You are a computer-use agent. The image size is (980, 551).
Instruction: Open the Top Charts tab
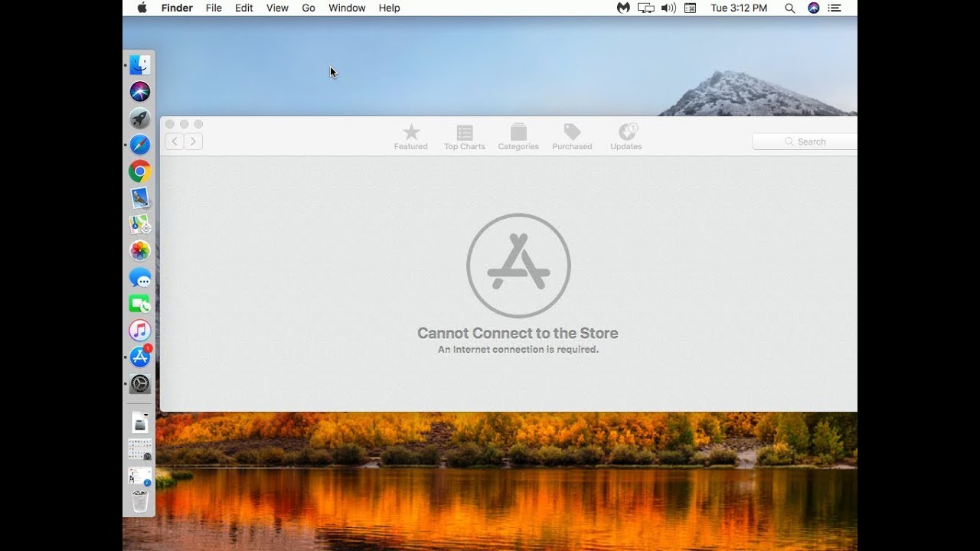[465, 137]
